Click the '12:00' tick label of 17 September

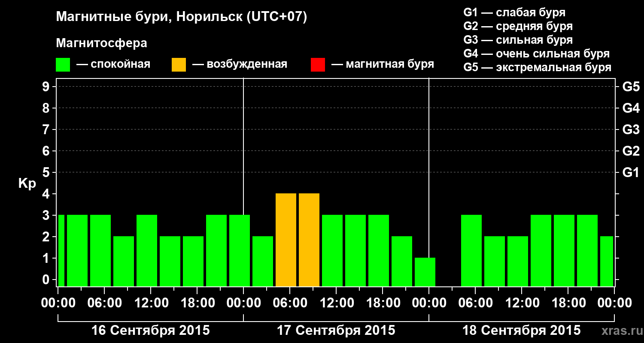336,303
